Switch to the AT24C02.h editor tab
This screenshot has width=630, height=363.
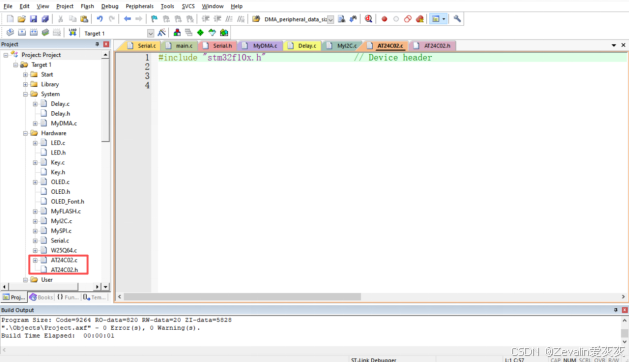coord(434,46)
